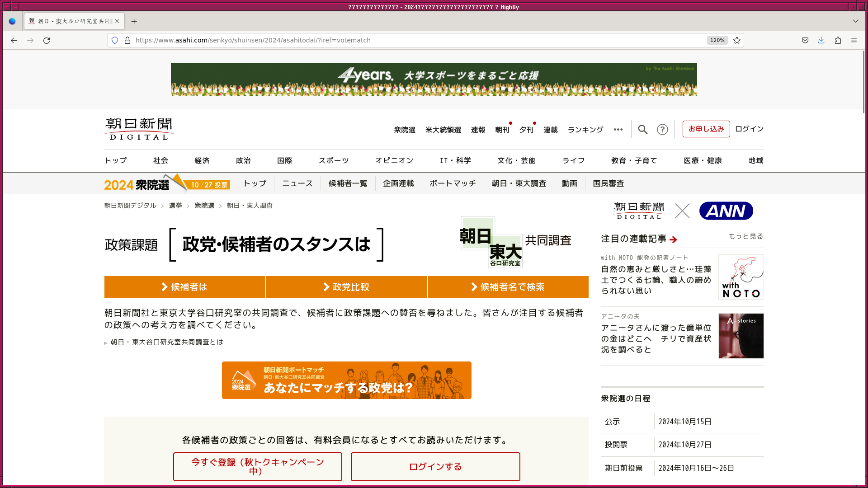Open the help question mark icon
Image resolution: width=868 pixels, height=488 pixels.
[x=662, y=130]
